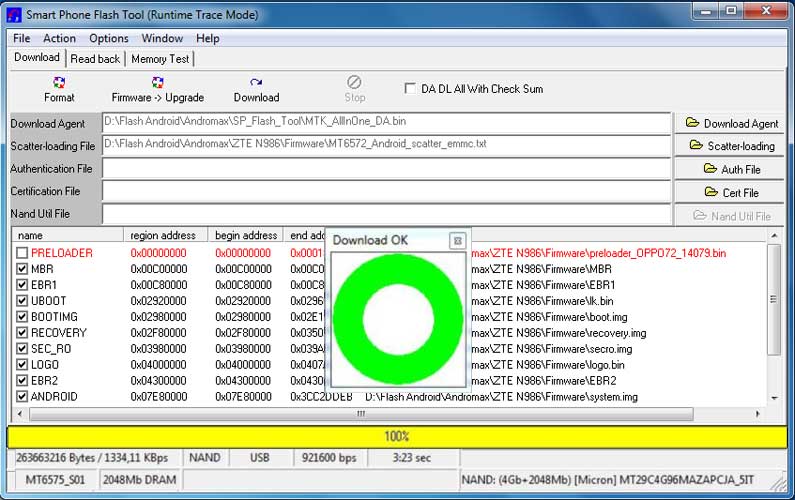Screen dimensions: 795x500
Task: Click the partition list vertical scrollbar thumb
Action: pyautogui.click(x=773, y=299)
